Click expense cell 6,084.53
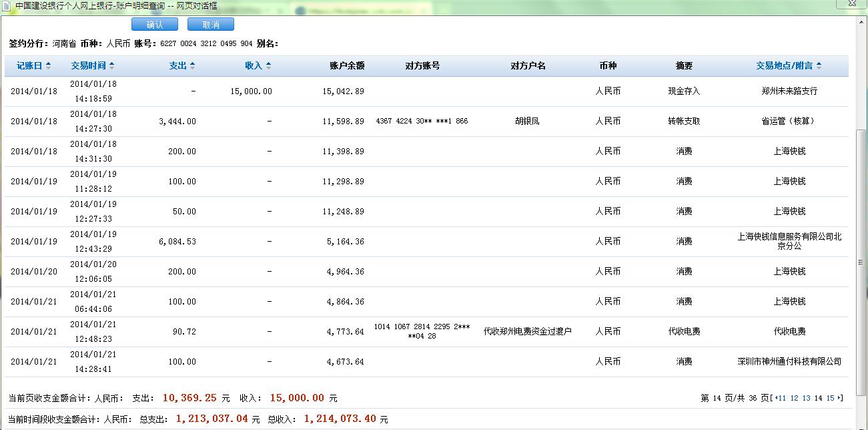868x430 pixels. (177, 242)
